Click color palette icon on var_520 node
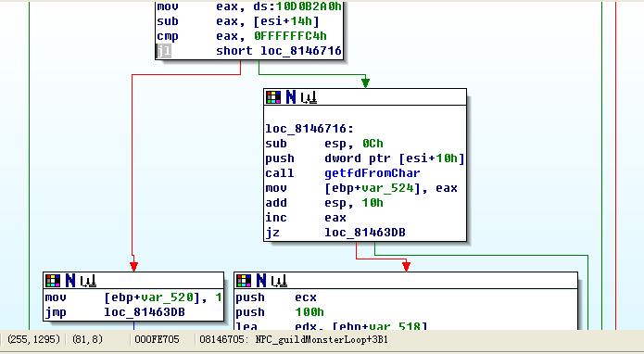The width and height of the screenshot is (644, 354). click(53, 281)
